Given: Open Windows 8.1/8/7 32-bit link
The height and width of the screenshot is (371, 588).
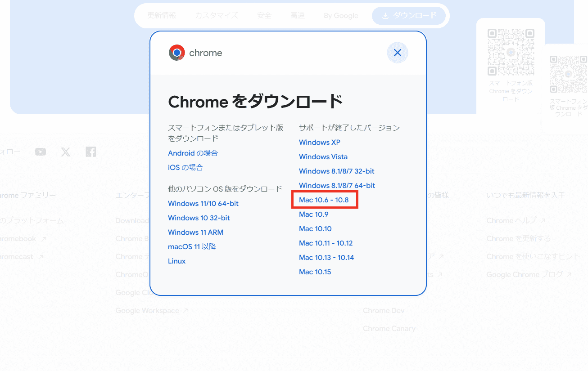Looking at the screenshot, I should point(337,171).
